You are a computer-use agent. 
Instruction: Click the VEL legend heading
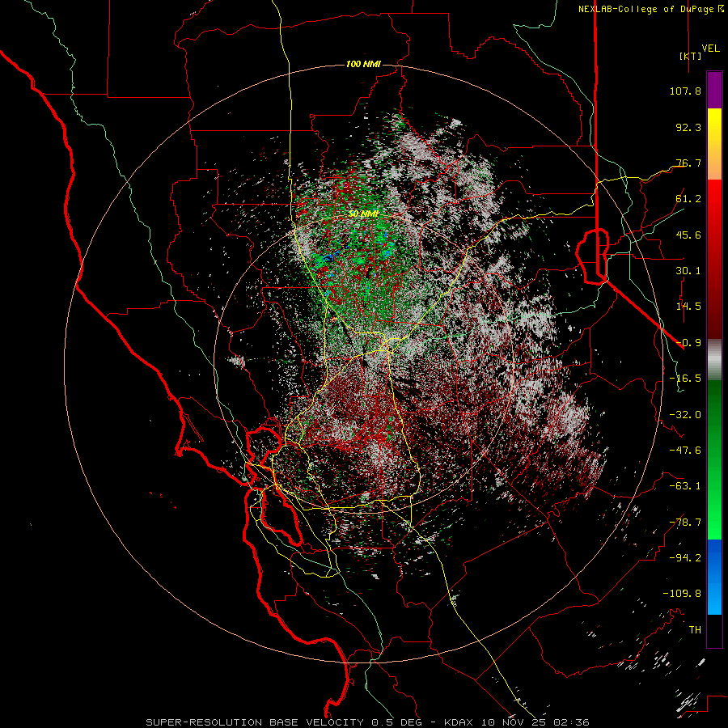(x=710, y=48)
